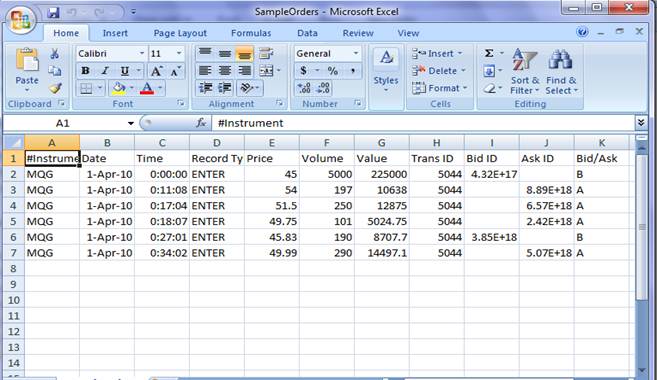
Task: Customize Quick Access Toolbar dropdown
Action: pyautogui.click(x=133, y=12)
